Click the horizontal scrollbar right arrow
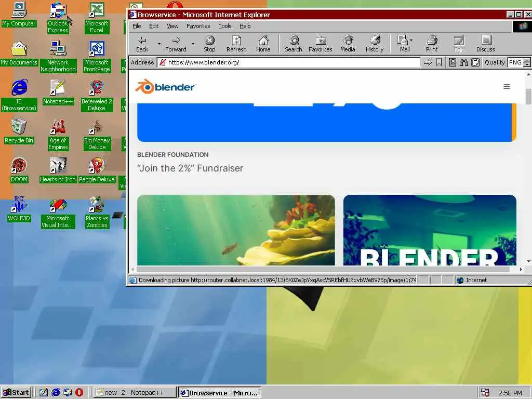This screenshot has width=532, height=399. pyautogui.click(x=521, y=270)
